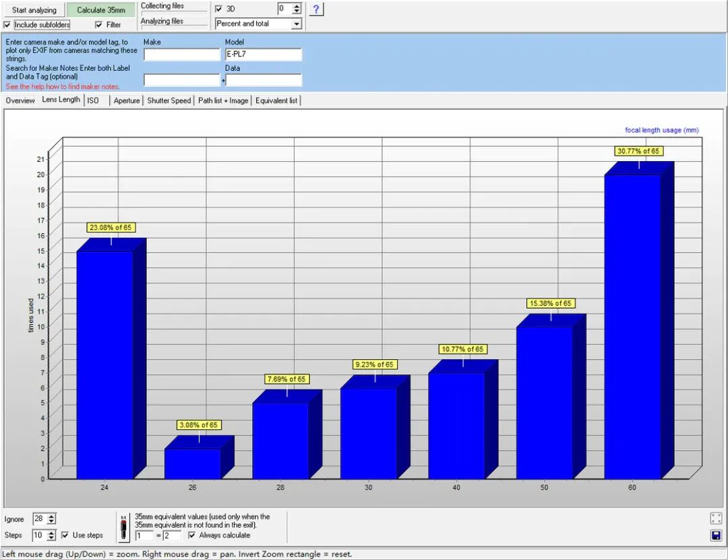Switch to the Overview tab
This screenshot has height=560, width=728.
[x=20, y=100]
